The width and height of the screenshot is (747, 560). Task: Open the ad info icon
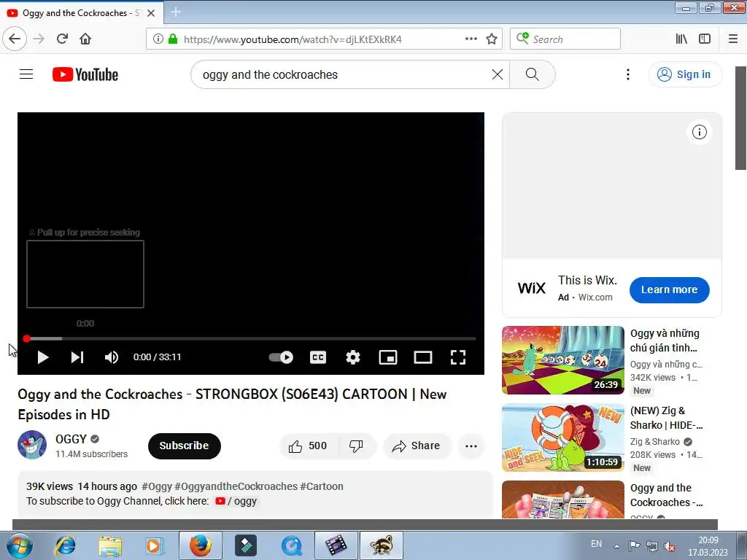point(699,132)
